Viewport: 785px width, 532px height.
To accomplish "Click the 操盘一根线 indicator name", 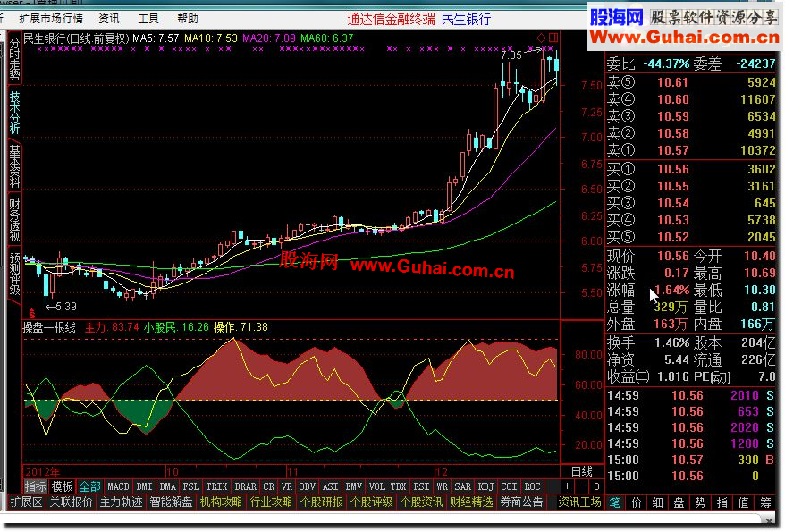I will (49, 327).
